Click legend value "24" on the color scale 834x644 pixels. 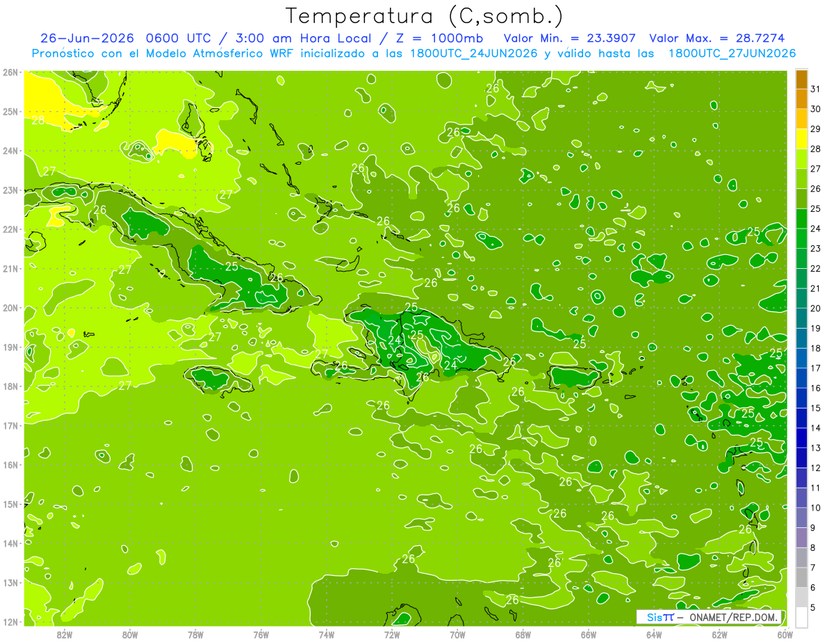coord(815,229)
